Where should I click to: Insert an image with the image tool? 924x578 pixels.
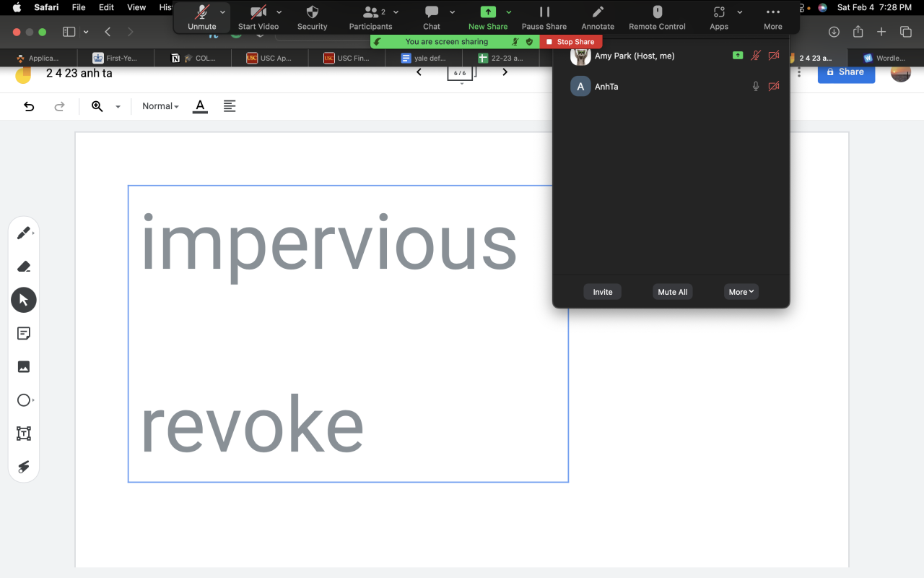[x=24, y=367]
